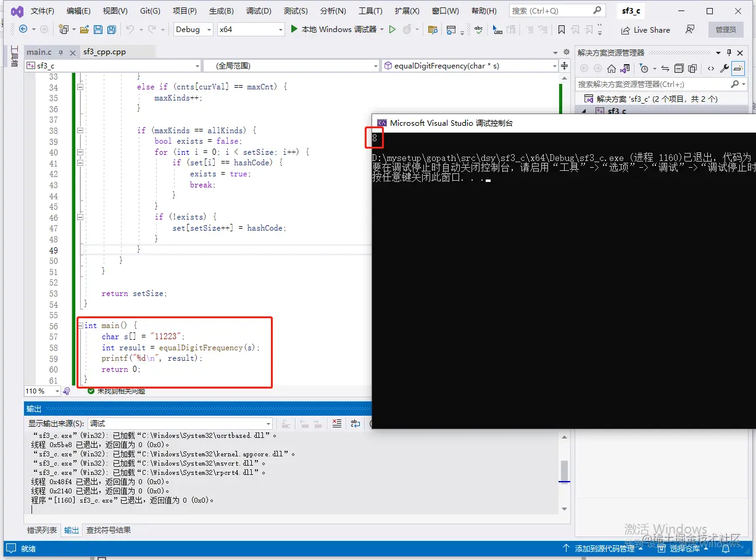
Task: Click the brush icon next to zoom level
Action: point(67,391)
